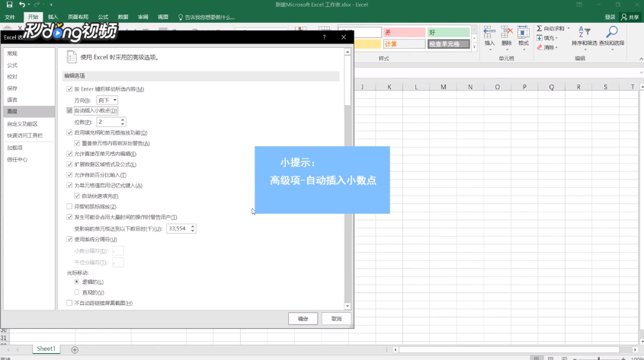Toggle 启用填充柄和单元格拖放功能 checkbox
The height and width of the screenshot is (360, 644).
pos(69,132)
